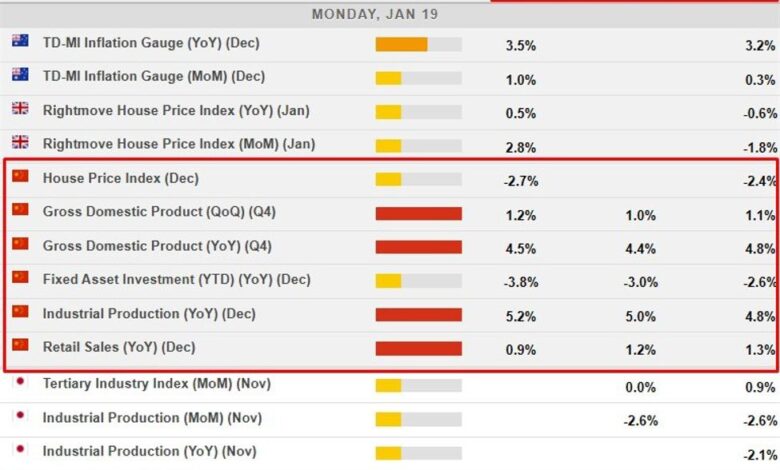Click Japan flag beside Tertiary Industry Index
This screenshot has height=470, width=780.
point(20,382)
